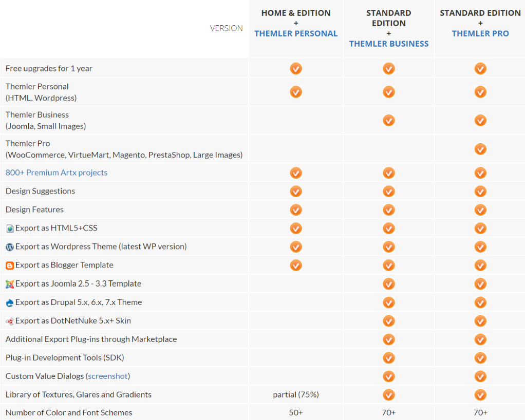Click the Themler Pro column checkmark for Plug-in Development Tools

pyautogui.click(x=480, y=357)
